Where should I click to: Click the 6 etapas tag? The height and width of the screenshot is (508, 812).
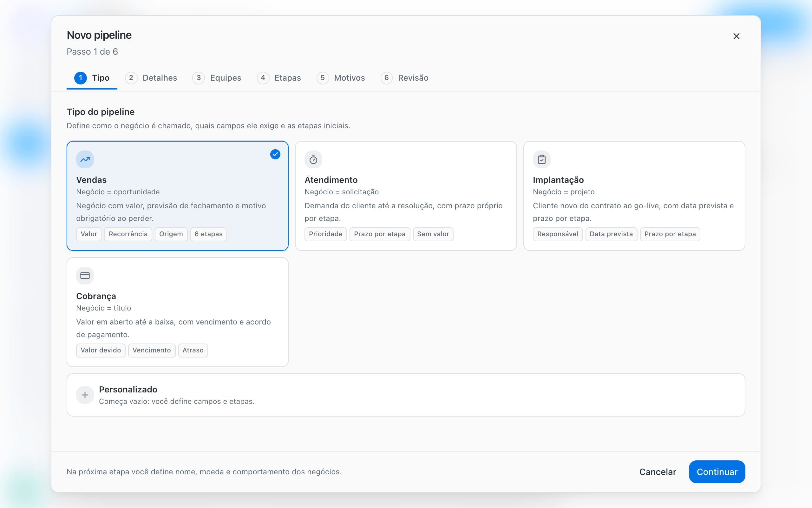coord(209,234)
